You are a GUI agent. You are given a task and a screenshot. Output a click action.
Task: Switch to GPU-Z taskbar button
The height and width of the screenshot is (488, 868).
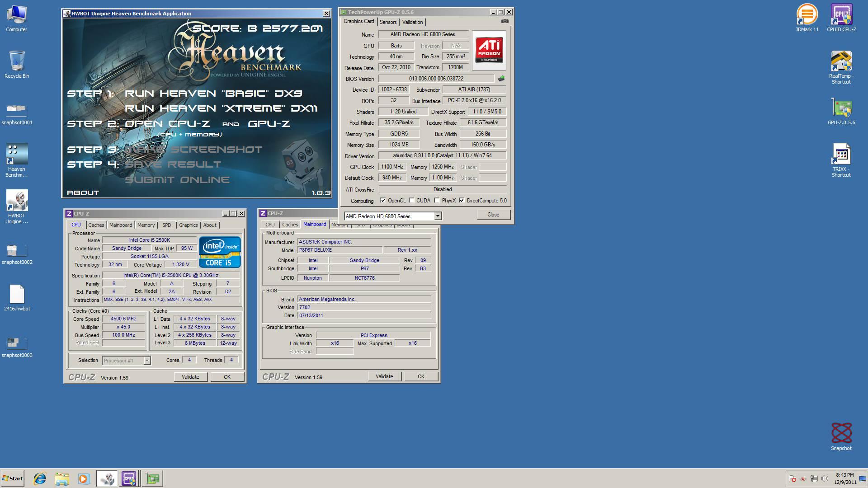(x=152, y=479)
